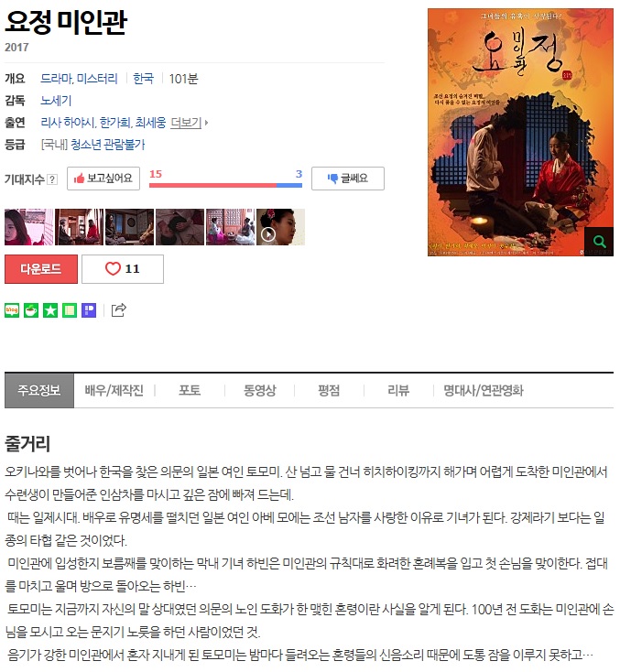Switch to the 동영상 tab
The height and width of the screenshot is (672, 620).
pyautogui.click(x=259, y=390)
